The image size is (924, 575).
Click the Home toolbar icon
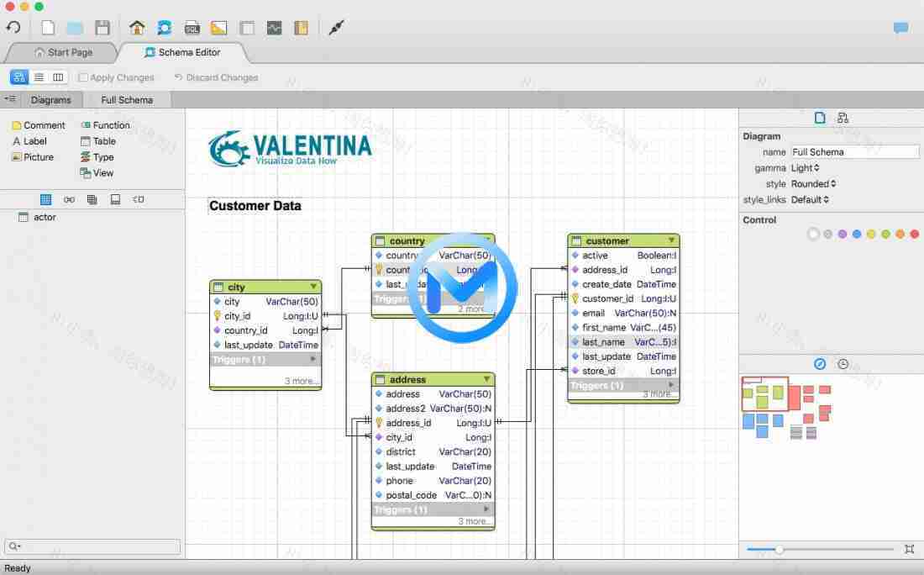coord(136,27)
